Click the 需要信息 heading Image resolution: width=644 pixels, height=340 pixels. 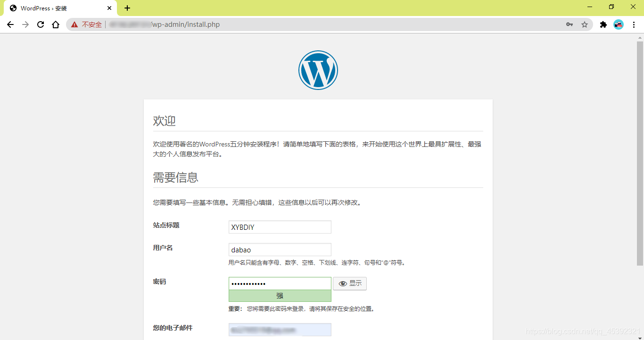(x=176, y=178)
